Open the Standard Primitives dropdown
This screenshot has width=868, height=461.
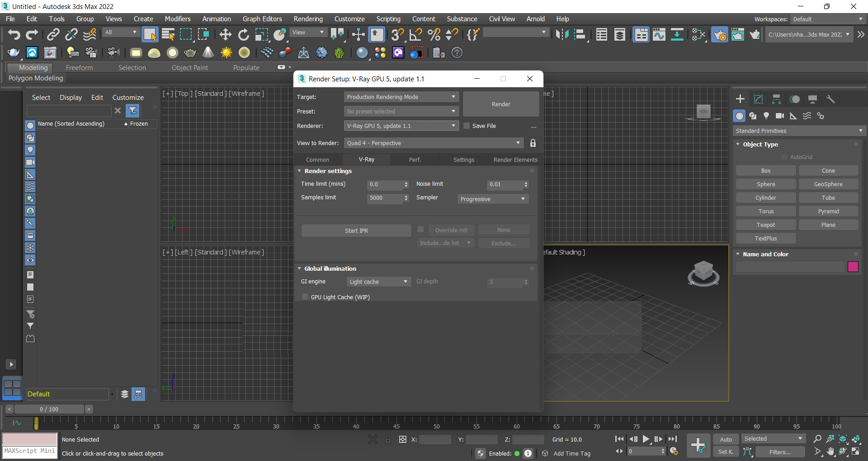[x=799, y=131]
